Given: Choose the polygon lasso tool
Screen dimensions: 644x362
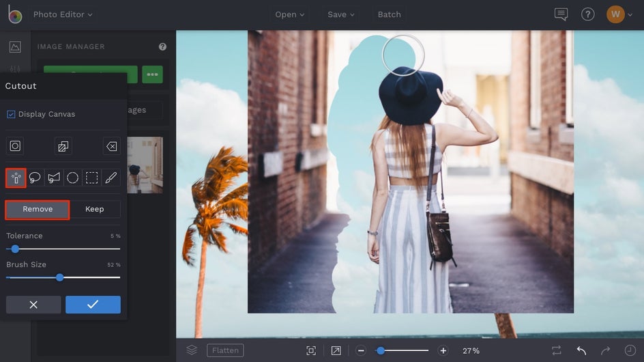Looking at the screenshot, I should click(x=54, y=178).
